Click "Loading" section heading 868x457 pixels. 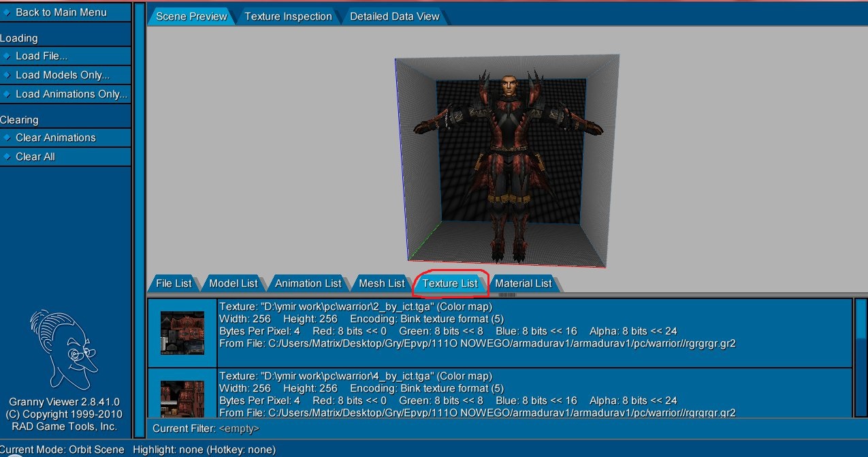tap(19, 38)
